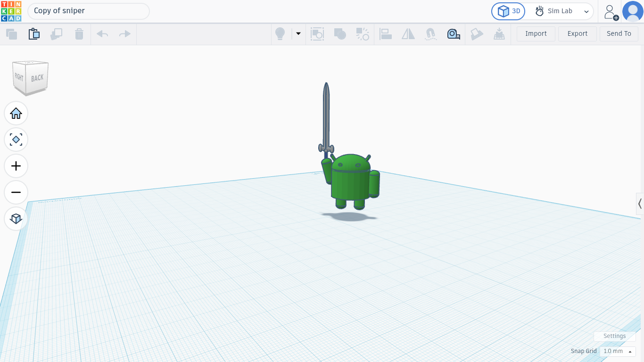Click the view cube BACK face
The width and height of the screenshot is (644, 362).
[37, 78]
